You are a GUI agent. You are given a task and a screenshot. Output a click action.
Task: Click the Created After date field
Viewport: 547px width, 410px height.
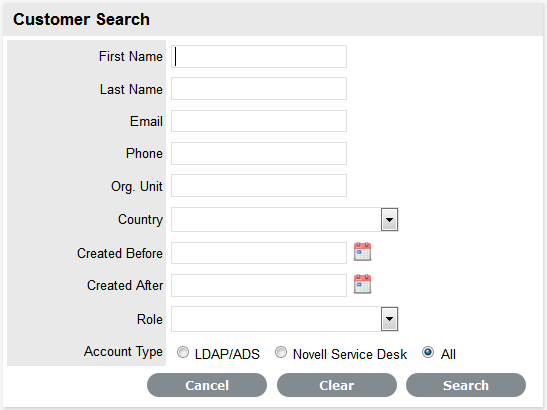pyautogui.click(x=259, y=285)
